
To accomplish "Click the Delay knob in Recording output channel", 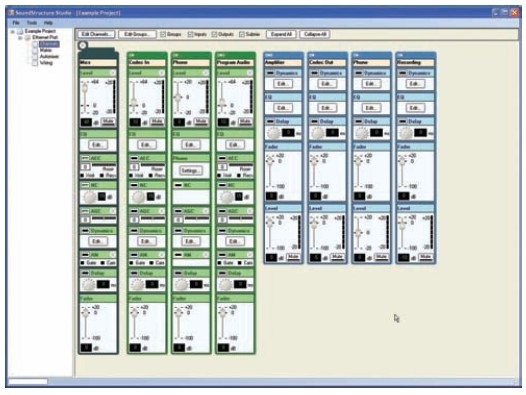I will pyautogui.click(x=405, y=133).
